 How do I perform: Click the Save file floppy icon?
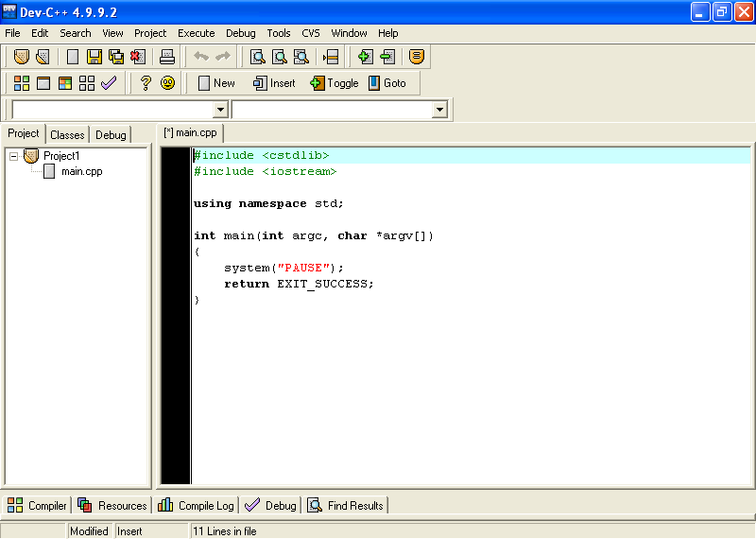click(94, 57)
